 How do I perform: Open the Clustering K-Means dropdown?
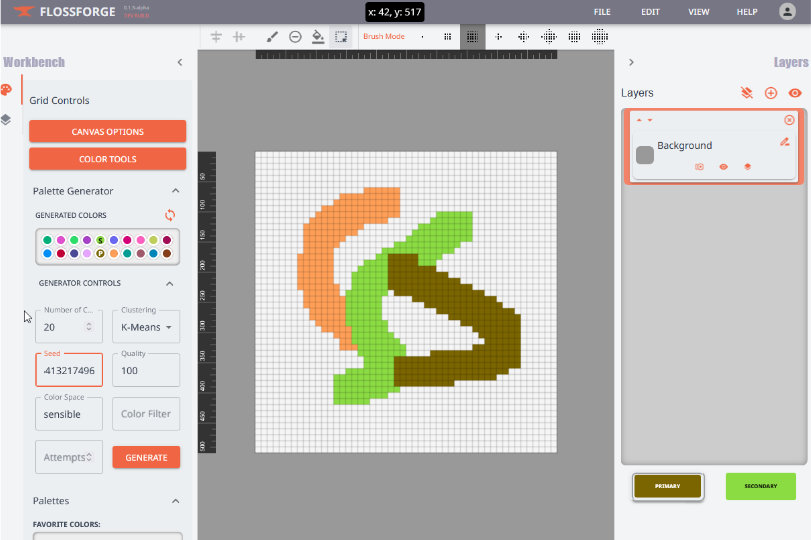146,327
